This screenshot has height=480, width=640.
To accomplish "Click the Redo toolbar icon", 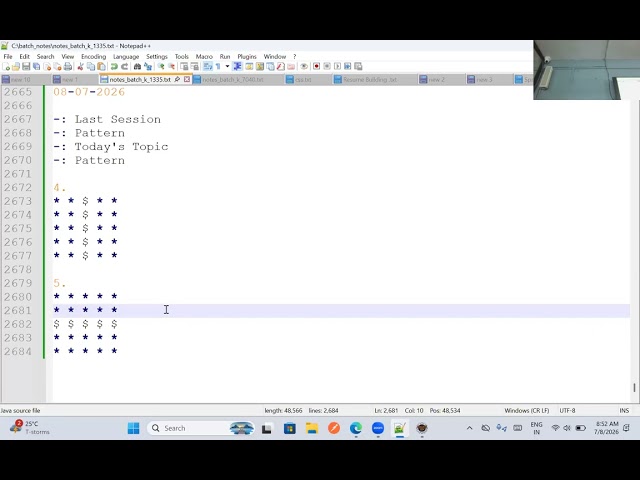I will point(125,66).
